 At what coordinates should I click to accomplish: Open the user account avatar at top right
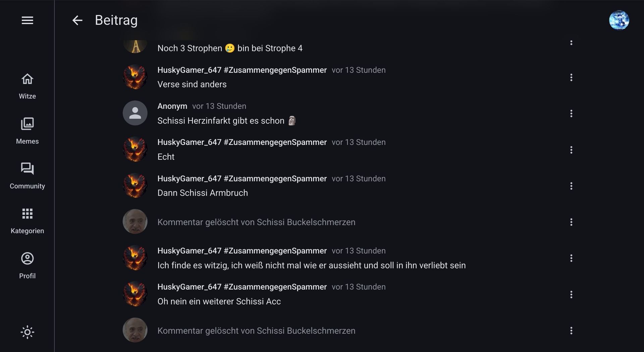tap(619, 20)
